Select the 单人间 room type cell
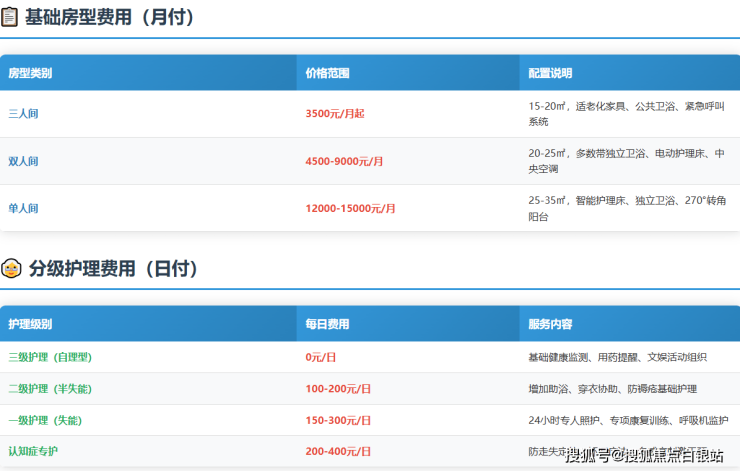The height and width of the screenshot is (471, 740). click(x=23, y=208)
